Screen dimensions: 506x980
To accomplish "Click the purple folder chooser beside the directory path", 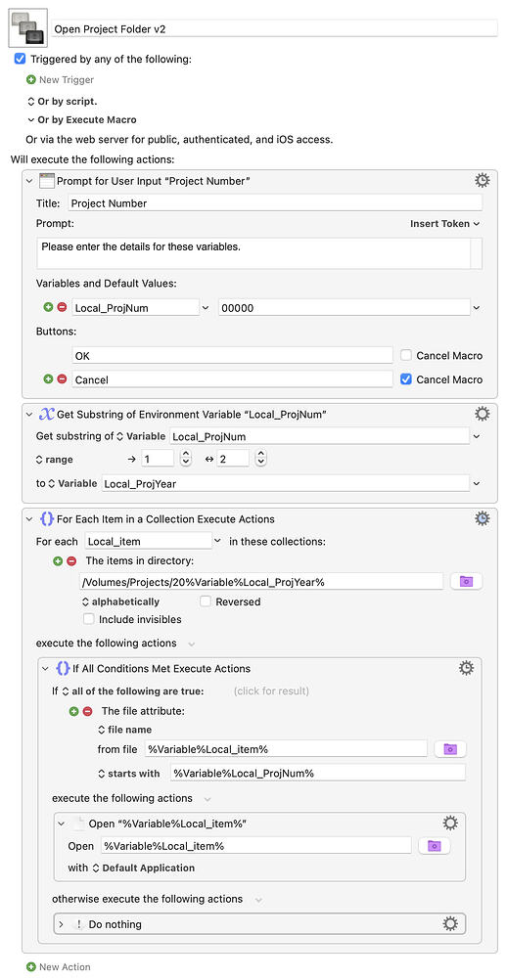I will pyautogui.click(x=466, y=581).
